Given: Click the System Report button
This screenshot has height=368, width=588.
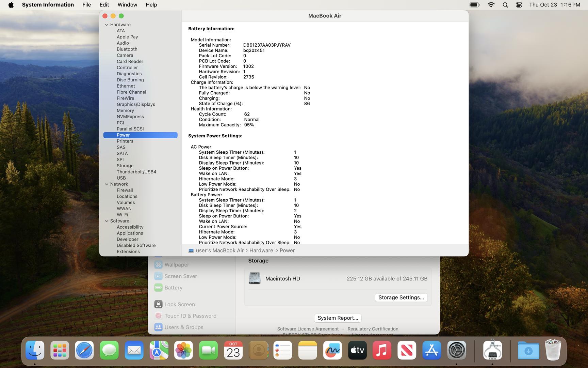Looking at the screenshot, I should click(x=338, y=318).
